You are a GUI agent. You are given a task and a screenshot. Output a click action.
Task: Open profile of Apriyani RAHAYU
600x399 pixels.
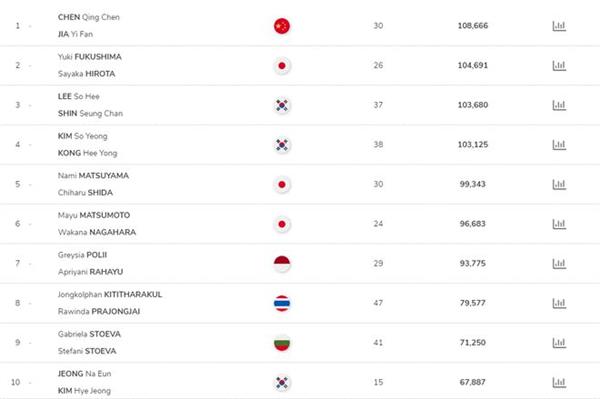[x=90, y=272]
